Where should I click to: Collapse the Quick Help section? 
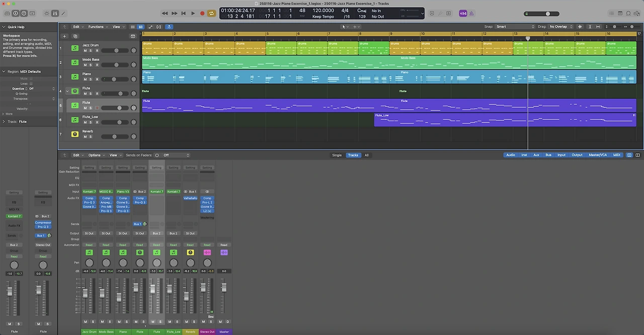[4, 27]
